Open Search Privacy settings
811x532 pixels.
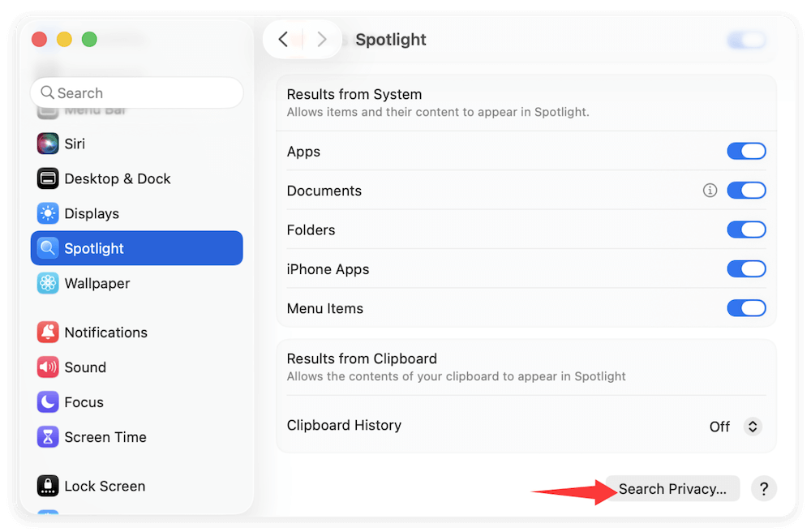click(672, 488)
